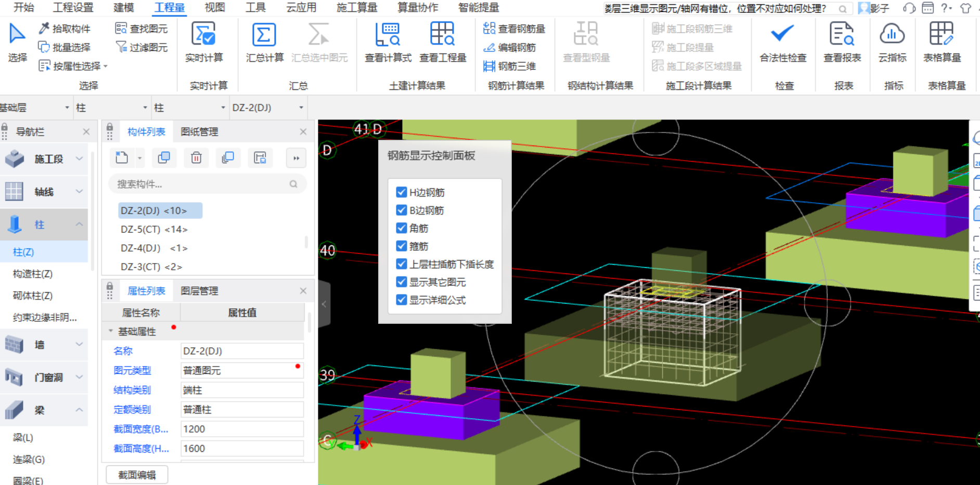Select the 选择 arrow tool

tap(17, 42)
